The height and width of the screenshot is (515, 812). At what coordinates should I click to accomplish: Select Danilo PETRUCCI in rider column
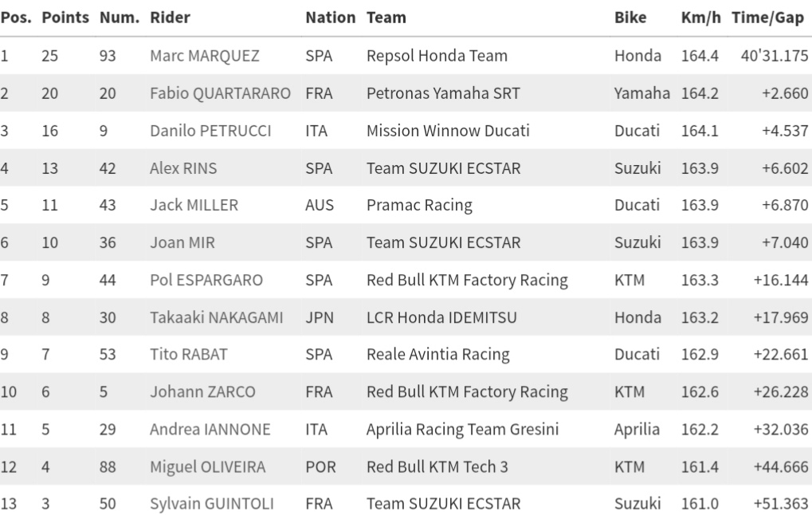click(x=210, y=131)
